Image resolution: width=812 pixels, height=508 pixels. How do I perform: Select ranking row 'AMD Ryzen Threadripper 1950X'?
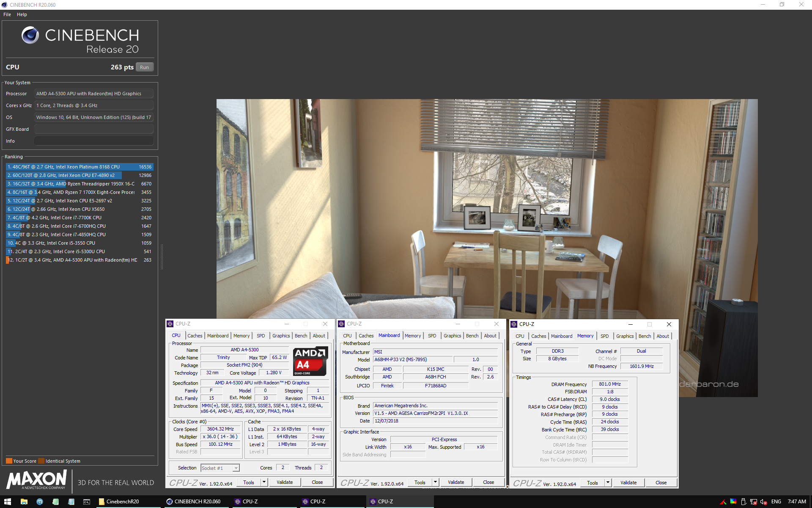pyautogui.click(x=80, y=184)
